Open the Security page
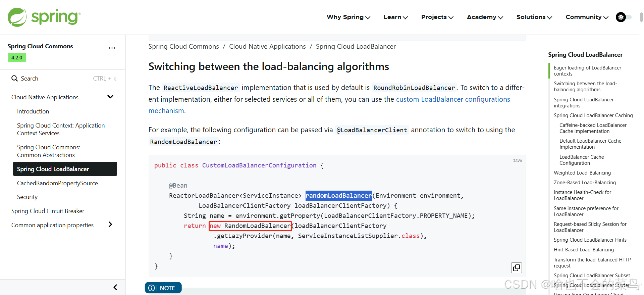The width and height of the screenshot is (644, 295). click(27, 197)
